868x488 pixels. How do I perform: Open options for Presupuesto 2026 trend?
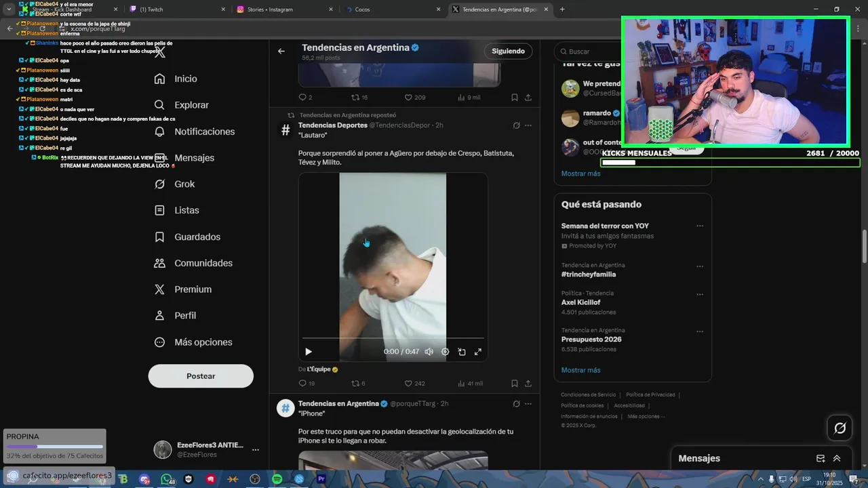[700, 331]
